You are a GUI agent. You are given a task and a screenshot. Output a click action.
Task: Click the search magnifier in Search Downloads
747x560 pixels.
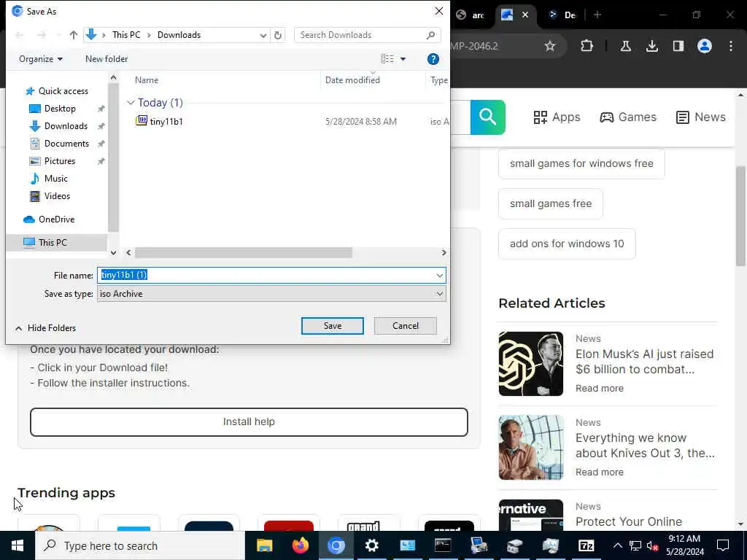(430, 35)
